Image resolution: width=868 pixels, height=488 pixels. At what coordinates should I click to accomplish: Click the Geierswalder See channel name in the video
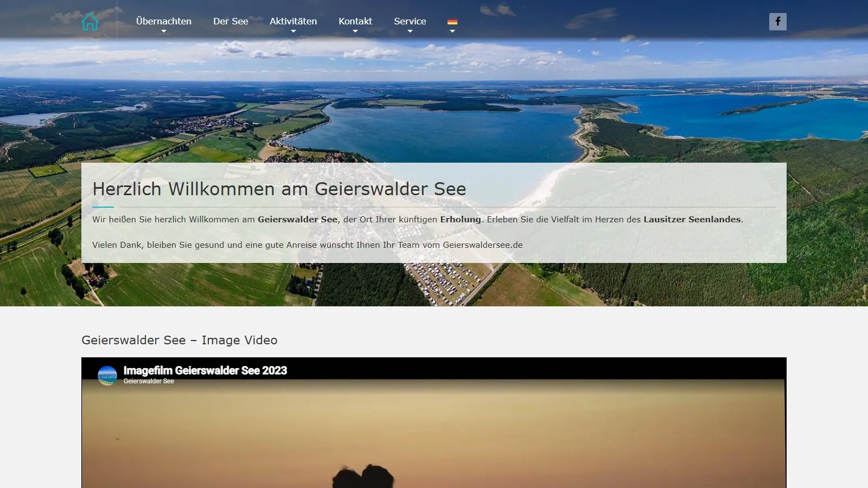[x=149, y=381]
